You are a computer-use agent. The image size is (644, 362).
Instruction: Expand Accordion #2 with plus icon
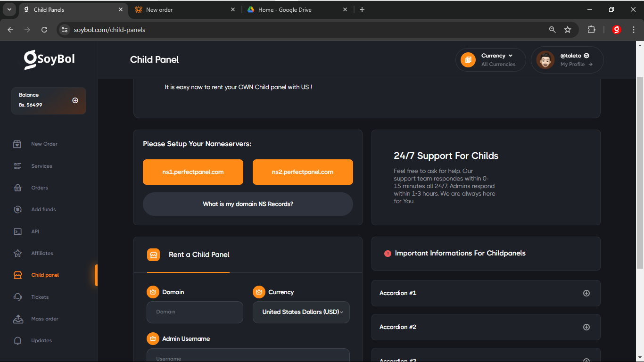tap(586, 327)
